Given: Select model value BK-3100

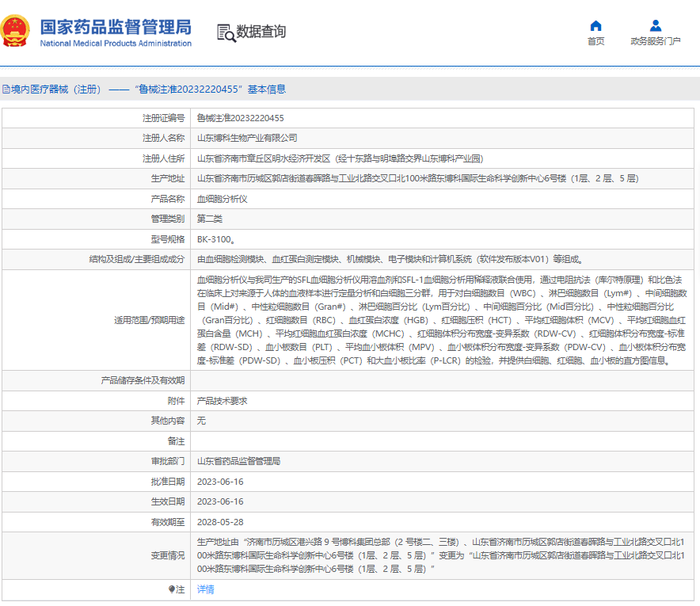Looking at the screenshot, I should (215, 239).
